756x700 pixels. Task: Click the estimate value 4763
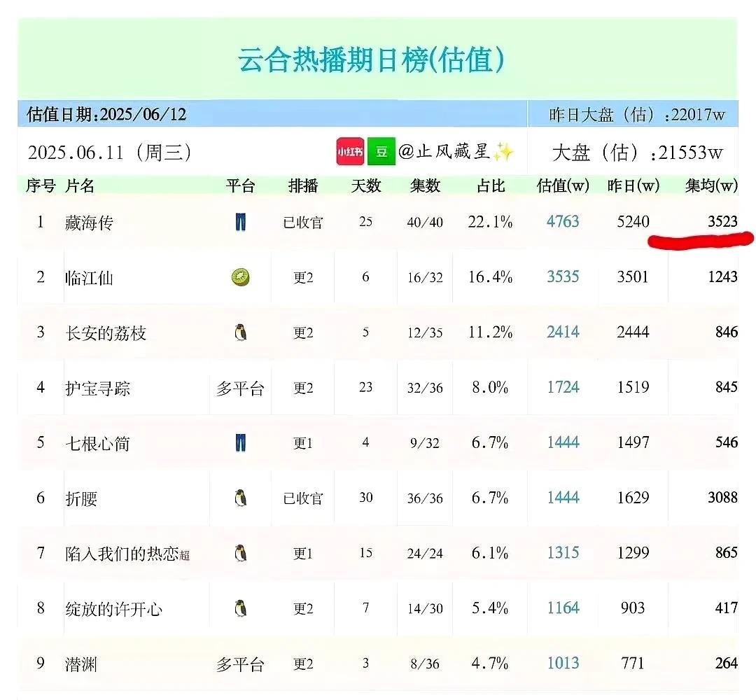(x=563, y=221)
